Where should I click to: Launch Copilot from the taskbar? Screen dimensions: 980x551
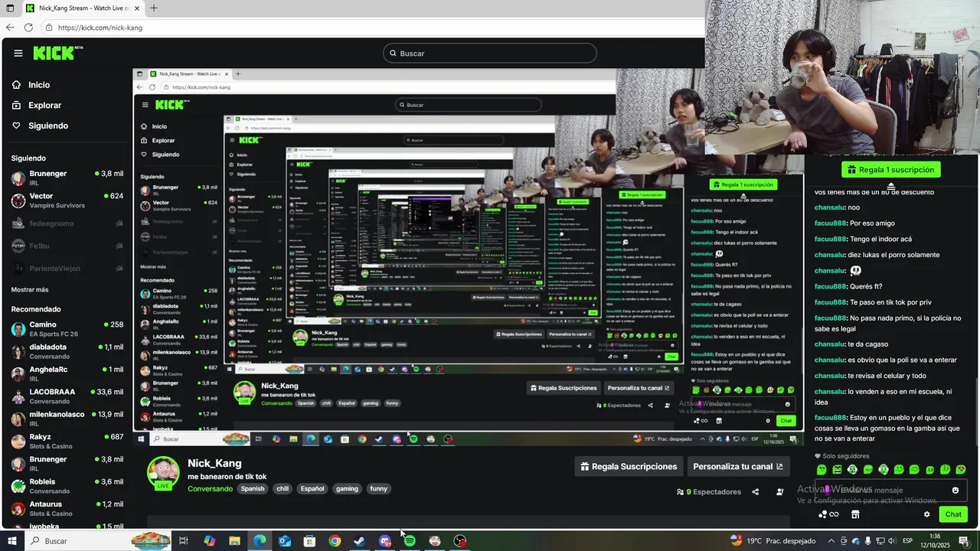click(x=209, y=541)
